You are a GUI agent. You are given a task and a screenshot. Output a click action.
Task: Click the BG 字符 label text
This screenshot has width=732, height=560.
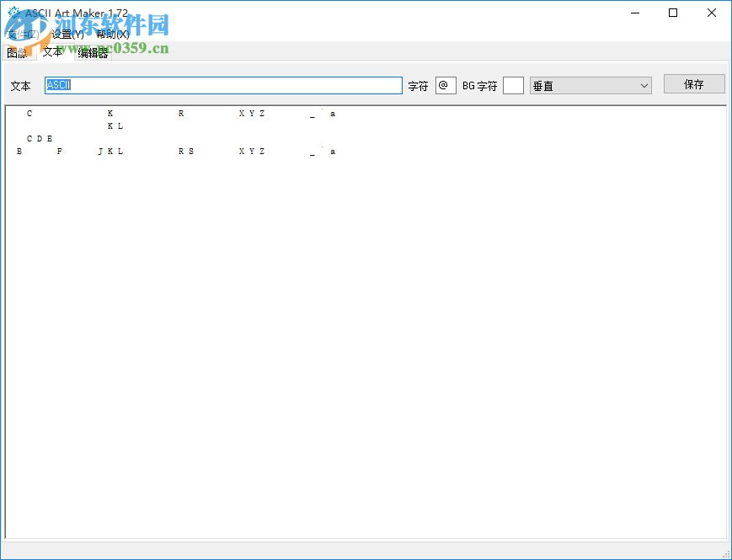482,85
